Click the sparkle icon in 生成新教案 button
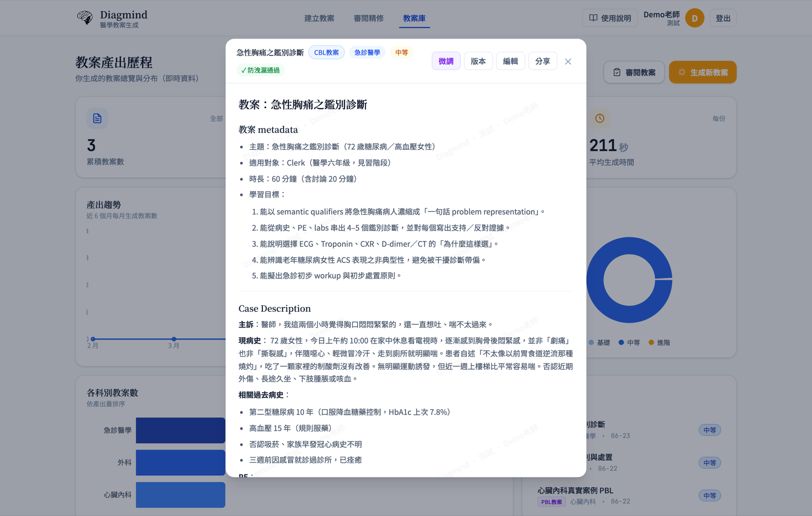Screen dimensions: 812x516 (x=682, y=73)
